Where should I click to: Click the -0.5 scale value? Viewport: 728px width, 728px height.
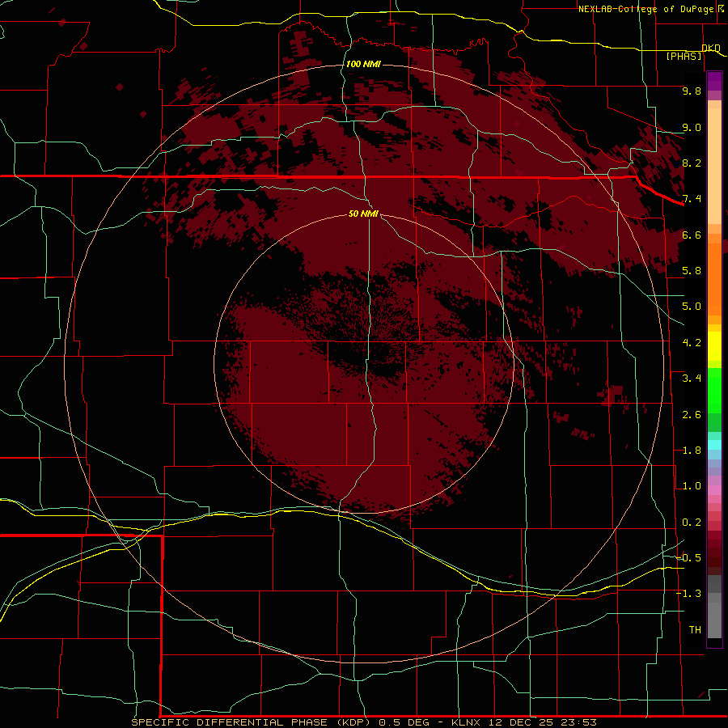point(689,558)
